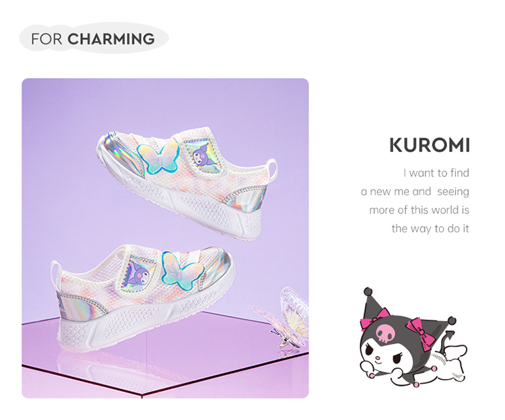Viewport: 505px width, 420px height.
Task: Click the Kuromi patch on upper shoe strap
Action: coord(203,155)
